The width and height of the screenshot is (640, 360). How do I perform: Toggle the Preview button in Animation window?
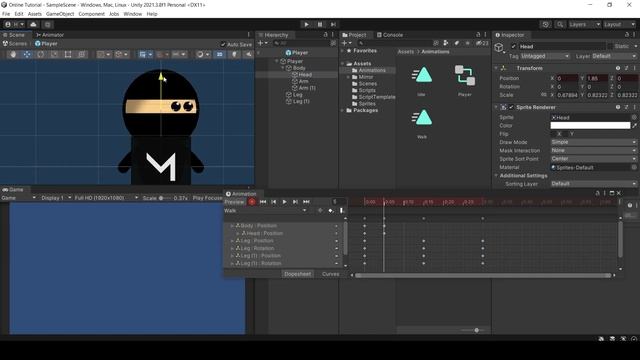click(234, 202)
